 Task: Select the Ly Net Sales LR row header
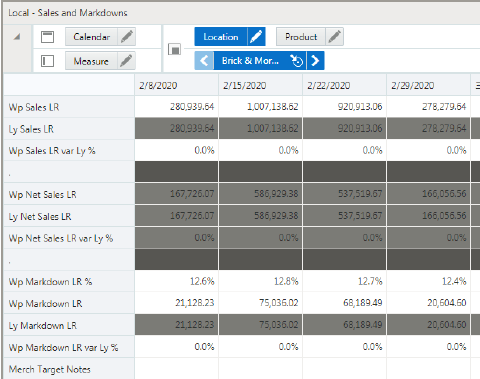click(69, 216)
